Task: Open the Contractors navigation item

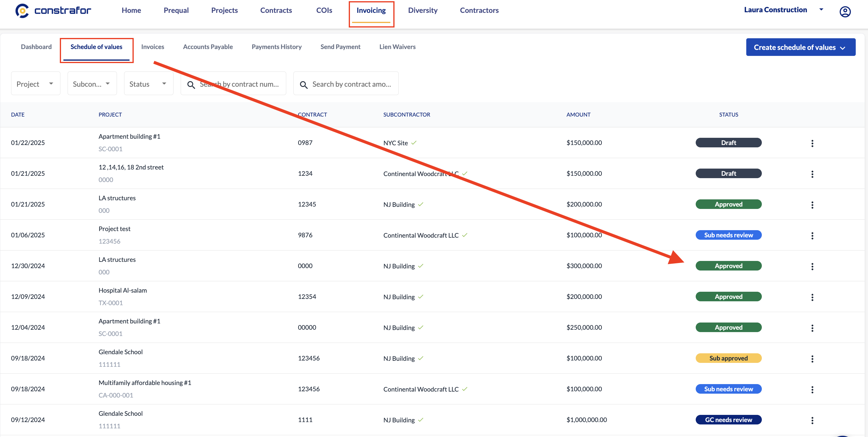Action: [x=479, y=10]
